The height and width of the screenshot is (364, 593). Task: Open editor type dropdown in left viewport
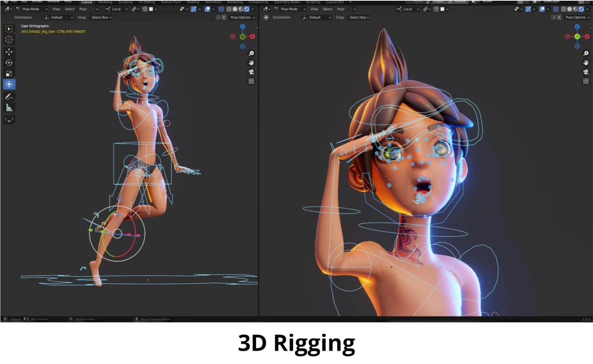[x=8, y=9]
